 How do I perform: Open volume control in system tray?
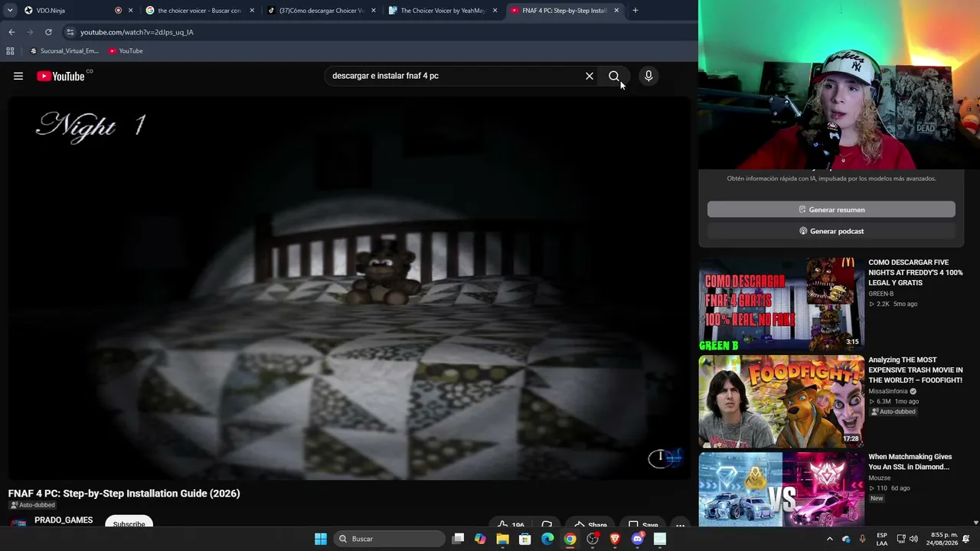click(913, 539)
